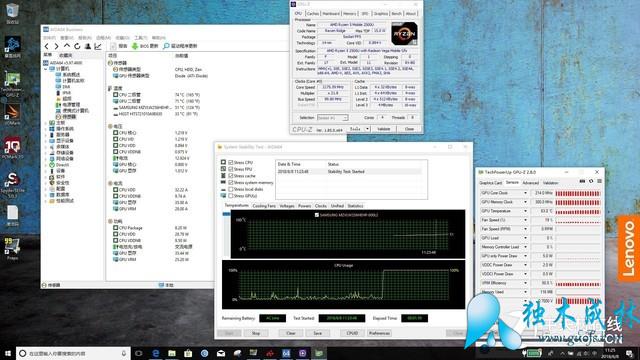Open the GPU Temperature sensor dropdown
640x360 pixels.
525,211
